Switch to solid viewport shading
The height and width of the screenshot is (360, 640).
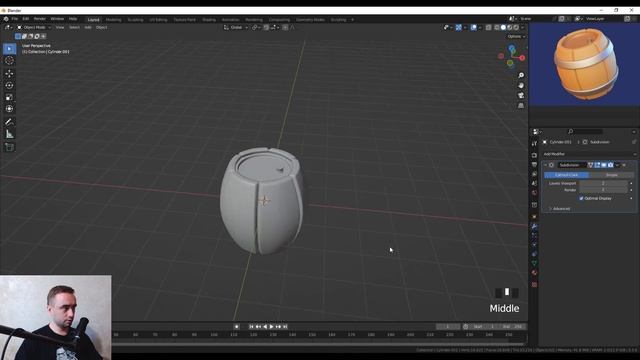click(x=503, y=27)
